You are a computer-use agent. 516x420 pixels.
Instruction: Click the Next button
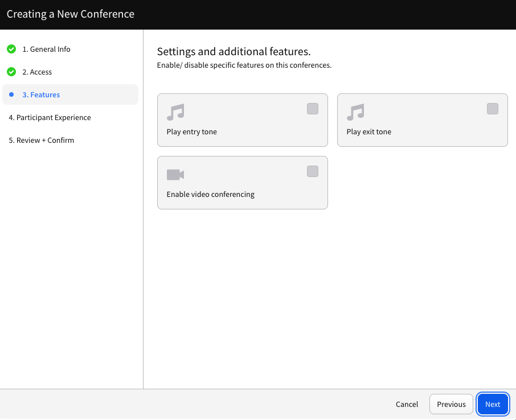pyautogui.click(x=493, y=404)
